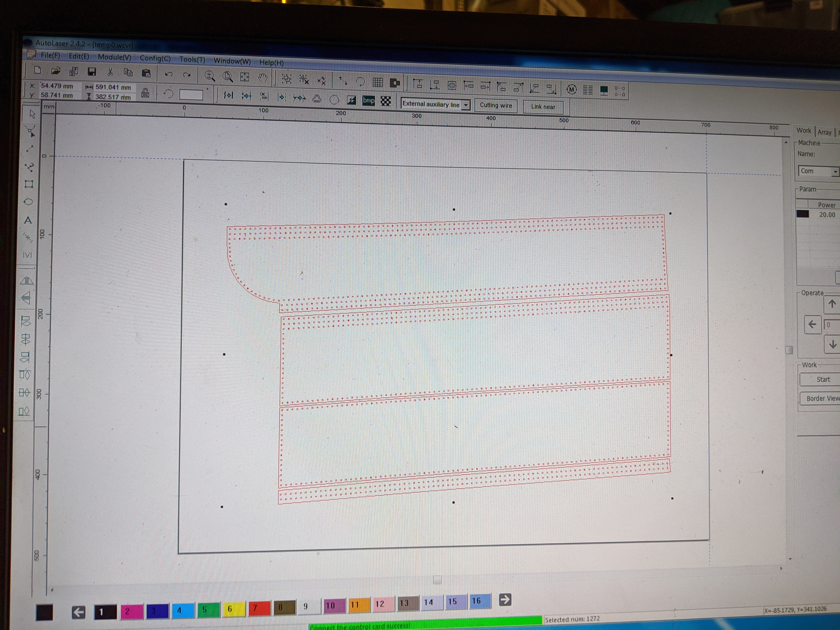Toggle the width-height lock icon
Image resolution: width=840 pixels, height=630 pixels.
[x=145, y=93]
